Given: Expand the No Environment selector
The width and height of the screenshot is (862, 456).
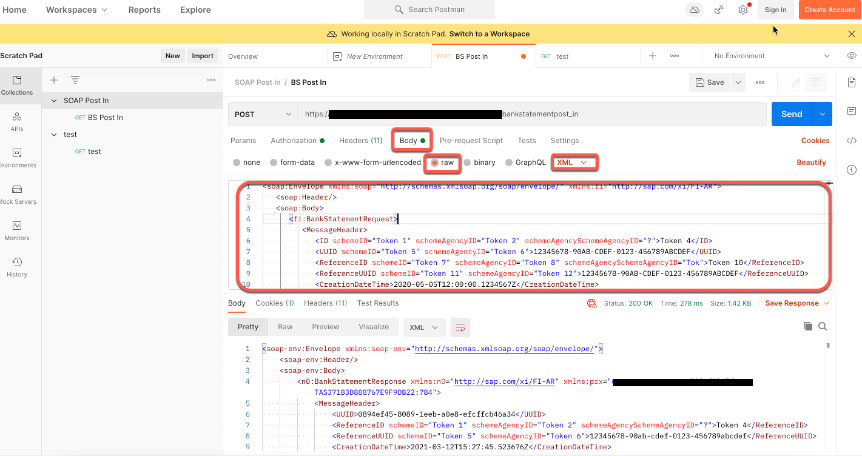Looking at the screenshot, I should tap(762, 56).
